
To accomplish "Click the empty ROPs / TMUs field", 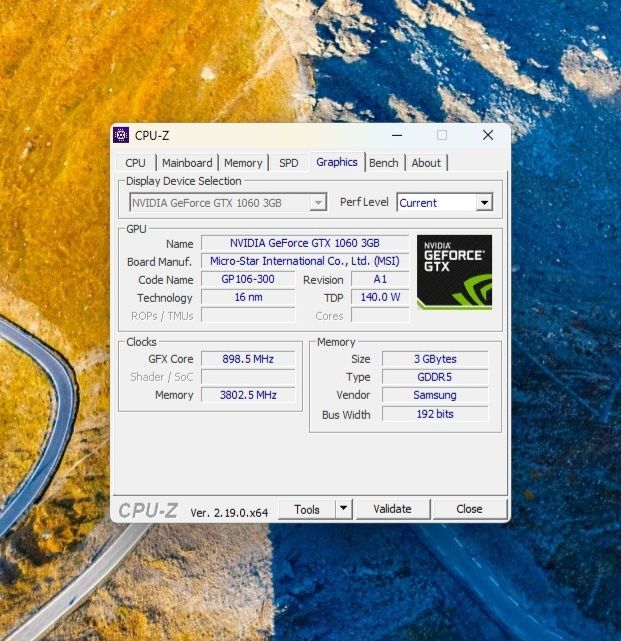I will (x=248, y=315).
